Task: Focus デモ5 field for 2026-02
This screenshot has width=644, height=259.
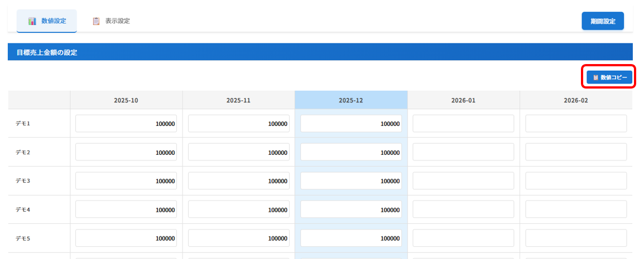Action: click(575, 238)
